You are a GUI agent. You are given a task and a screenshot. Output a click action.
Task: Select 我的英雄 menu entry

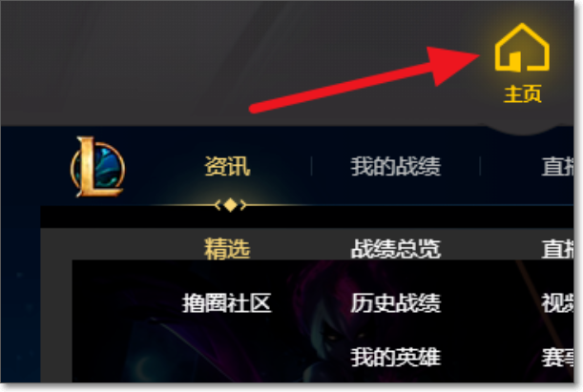[396, 357]
